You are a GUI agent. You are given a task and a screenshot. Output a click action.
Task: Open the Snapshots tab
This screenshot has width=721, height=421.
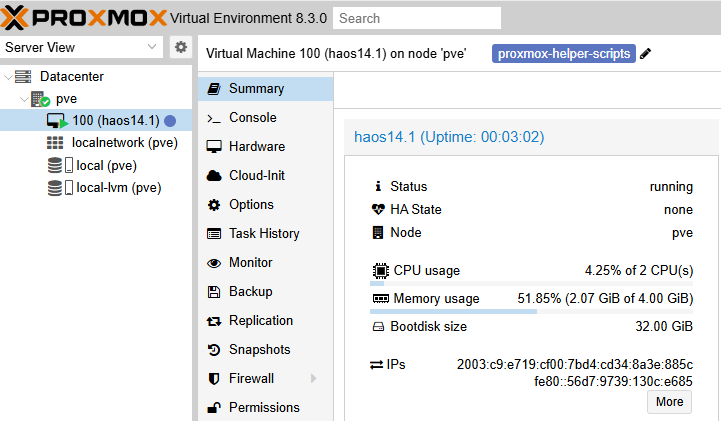tap(265, 349)
